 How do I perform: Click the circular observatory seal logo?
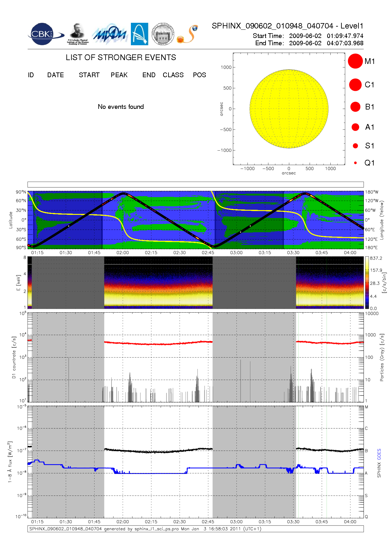click(163, 34)
